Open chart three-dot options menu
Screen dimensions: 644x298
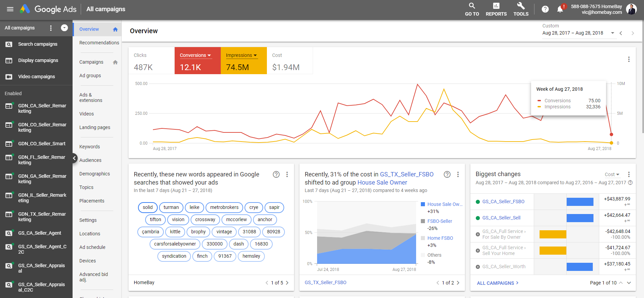628,59
